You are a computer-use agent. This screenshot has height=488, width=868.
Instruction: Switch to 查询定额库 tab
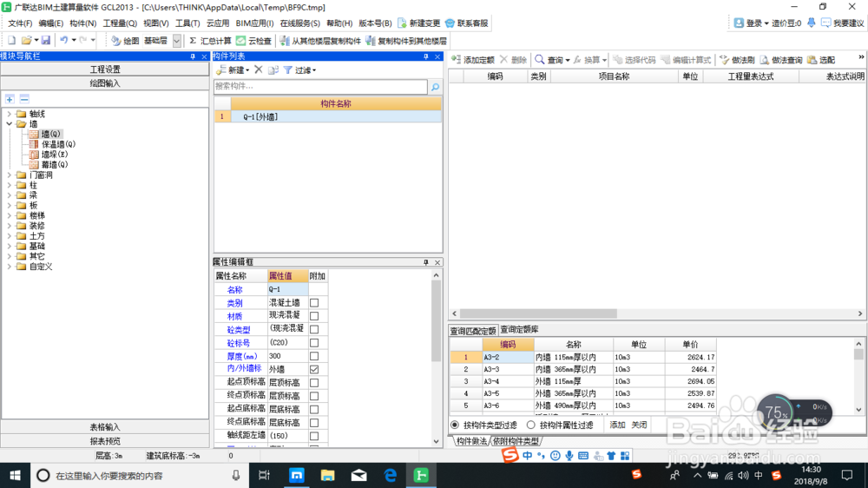tap(519, 330)
